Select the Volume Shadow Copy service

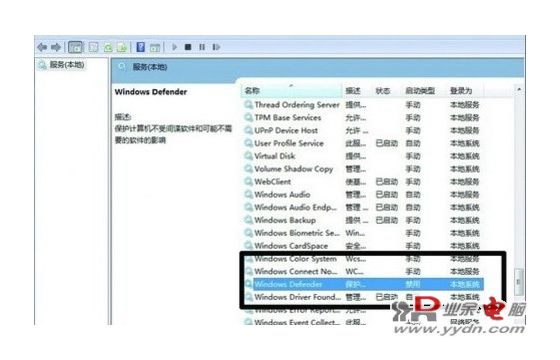[x=294, y=169]
